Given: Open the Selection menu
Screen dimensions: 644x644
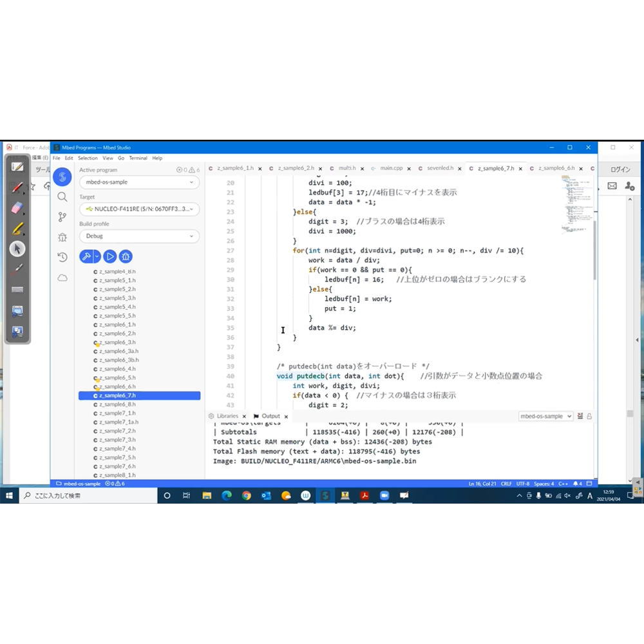Looking at the screenshot, I should (88, 158).
